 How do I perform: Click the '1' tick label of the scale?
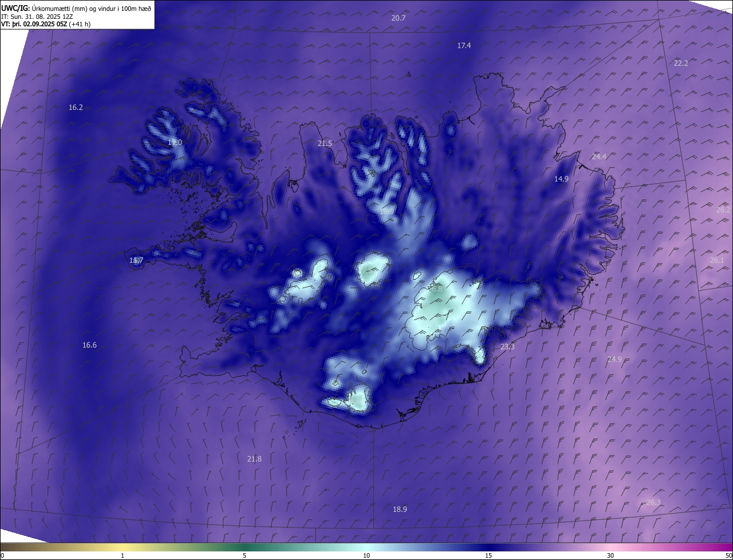pyautogui.click(x=123, y=555)
